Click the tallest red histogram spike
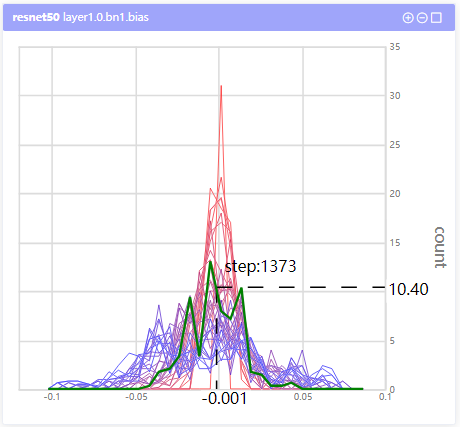This screenshot has height=427, width=460. [x=221, y=87]
